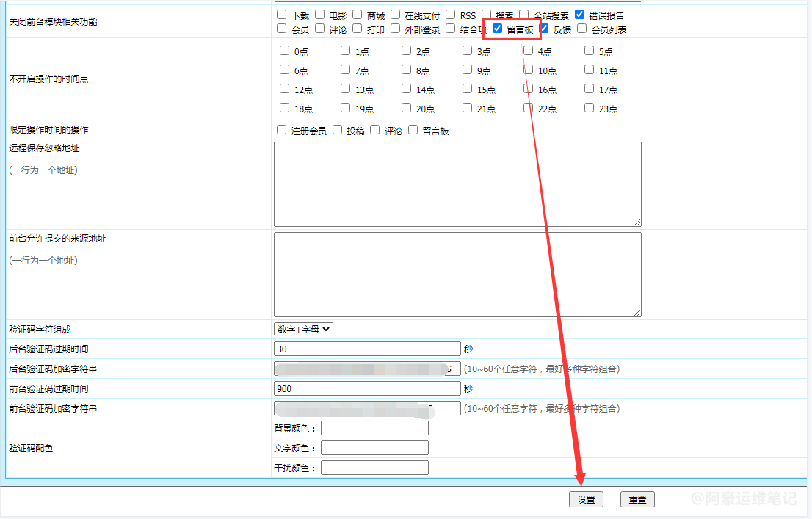This screenshot has width=812, height=519.
Task: Check the 外部登录 option
Action: pos(396,29)
